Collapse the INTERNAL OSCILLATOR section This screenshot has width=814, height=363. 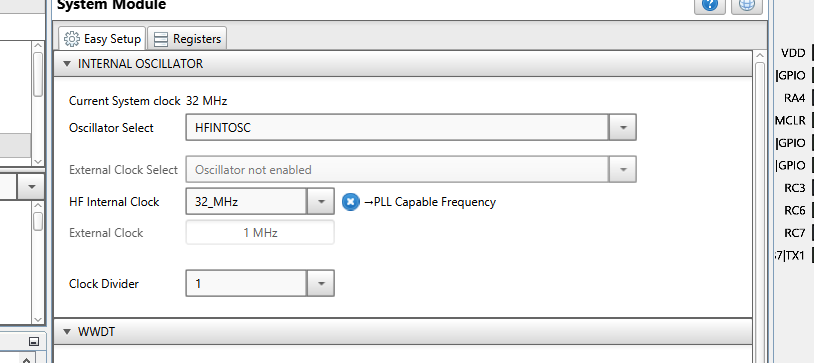click(x=66, y=64)
